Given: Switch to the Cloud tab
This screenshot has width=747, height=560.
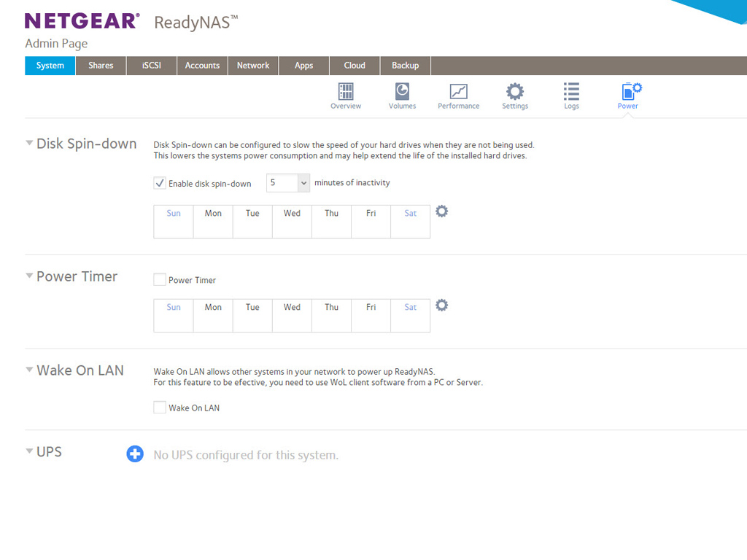Looking at the screenshot, I should pyautogui.click(x=355, y=66).
